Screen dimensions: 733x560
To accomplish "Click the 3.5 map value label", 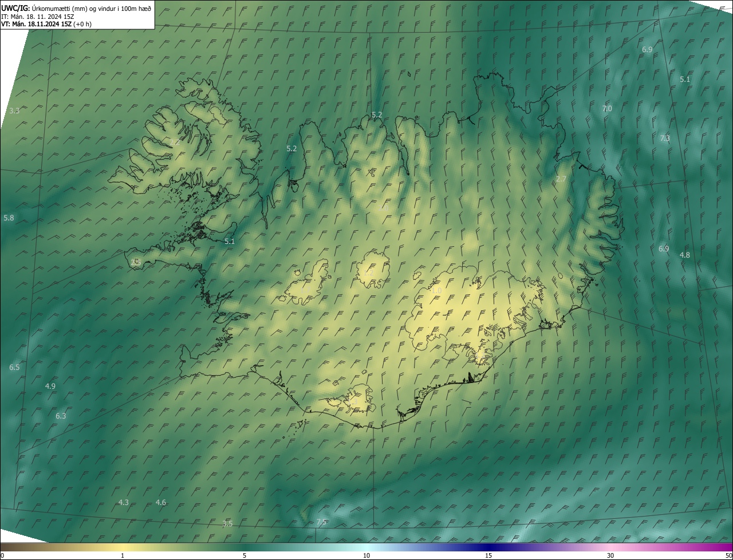I will tap(227, 523).
